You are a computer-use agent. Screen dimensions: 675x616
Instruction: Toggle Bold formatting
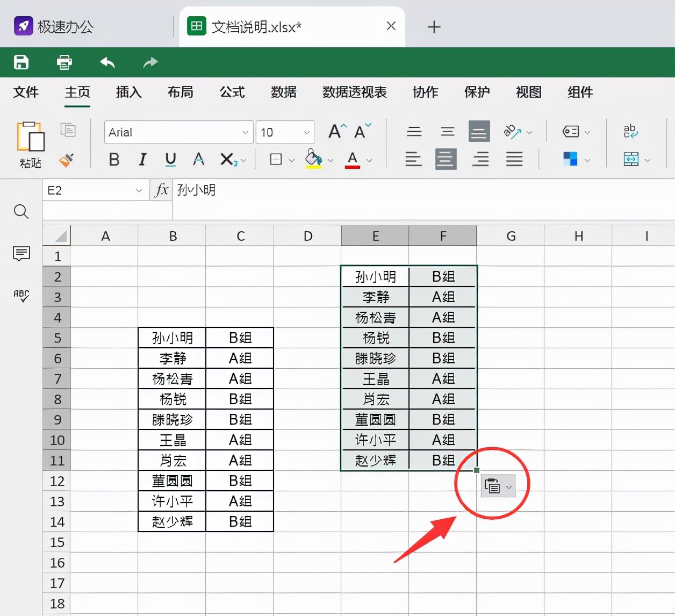click(x=114, y=160)
